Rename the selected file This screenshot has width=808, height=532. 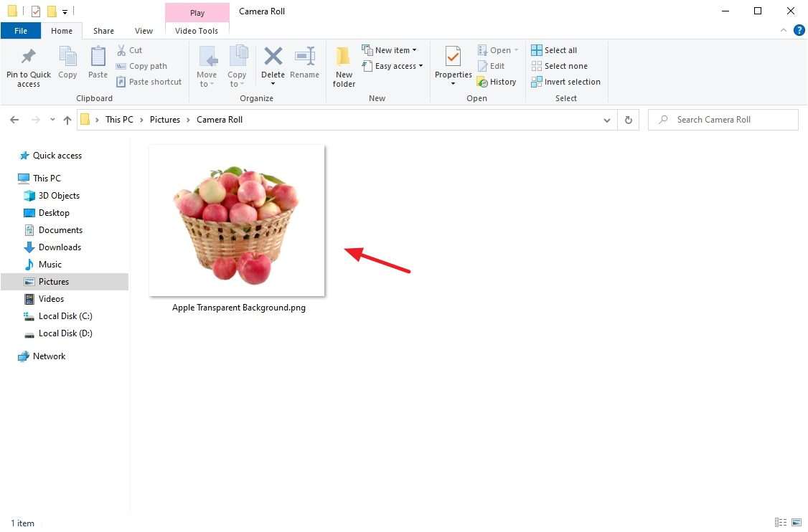(x=304, y=62)
